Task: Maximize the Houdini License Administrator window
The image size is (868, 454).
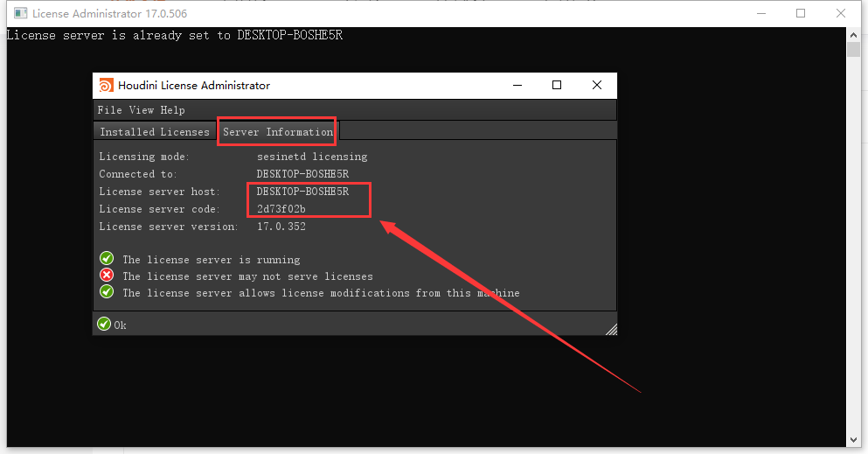Action: [x=557, y=85]
